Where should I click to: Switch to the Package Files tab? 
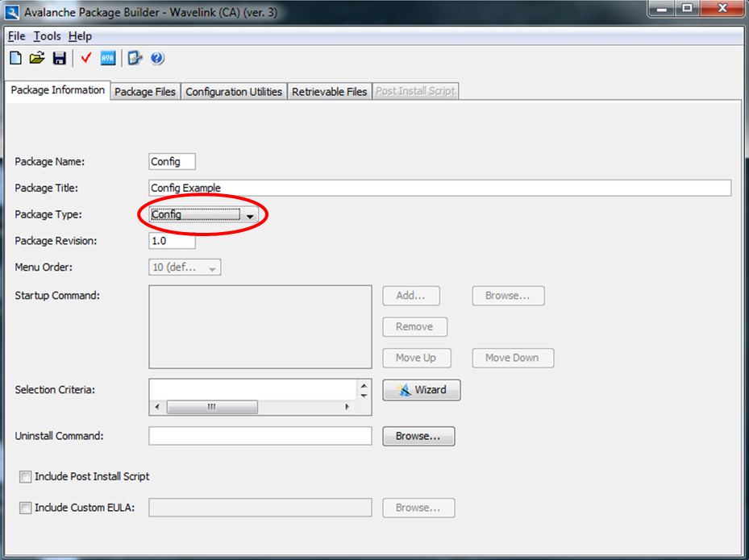point(145,91)
